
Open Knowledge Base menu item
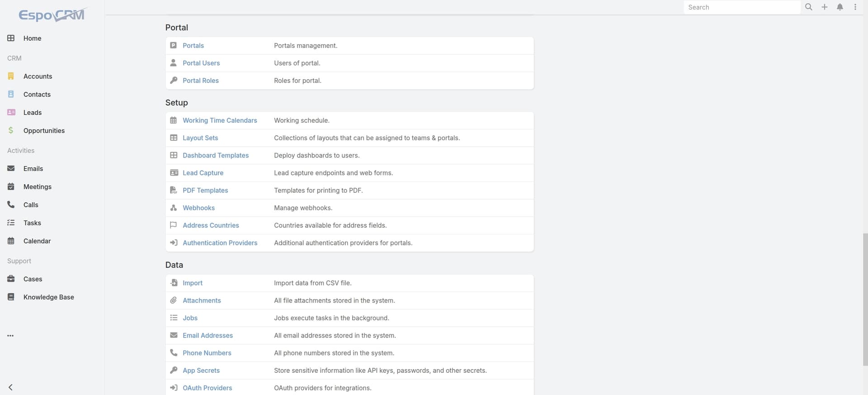click(48, 297)
